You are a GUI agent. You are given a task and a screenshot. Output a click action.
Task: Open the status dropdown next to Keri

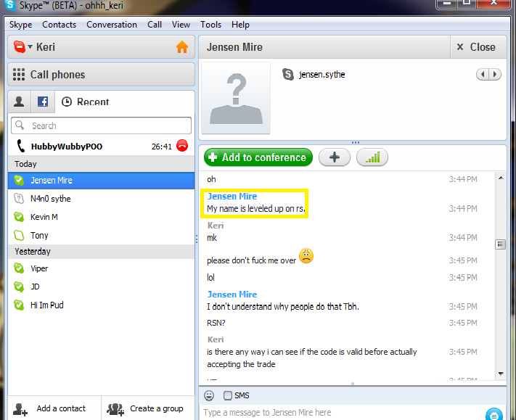point(30,46)
